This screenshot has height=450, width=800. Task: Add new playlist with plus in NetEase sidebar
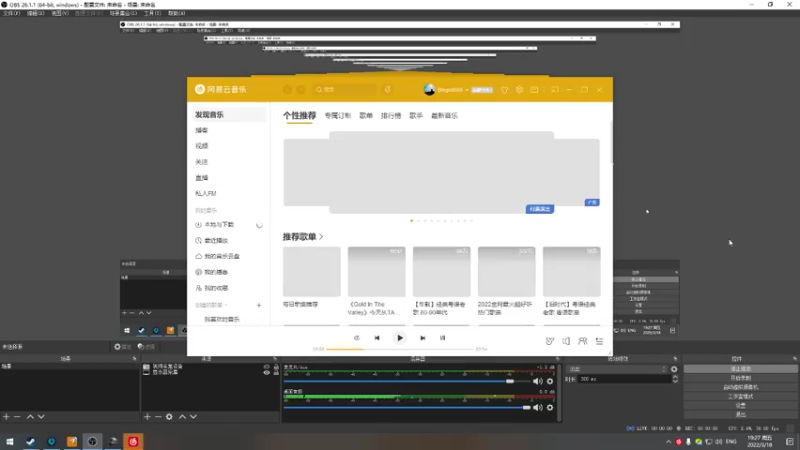[259, 305]
